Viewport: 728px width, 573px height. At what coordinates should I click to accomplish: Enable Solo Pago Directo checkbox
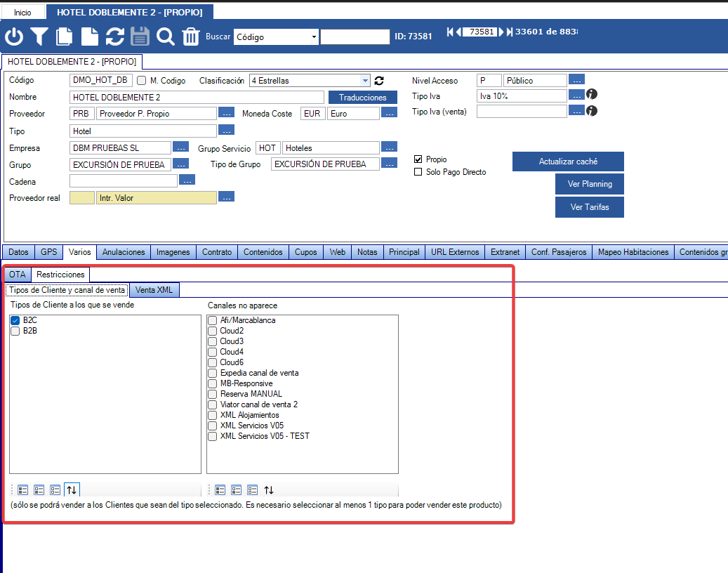[x=418, y=172]
